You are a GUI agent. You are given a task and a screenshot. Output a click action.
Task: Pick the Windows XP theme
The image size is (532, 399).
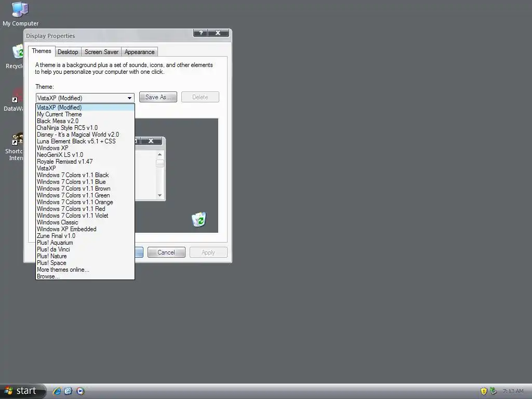point(85,148)
